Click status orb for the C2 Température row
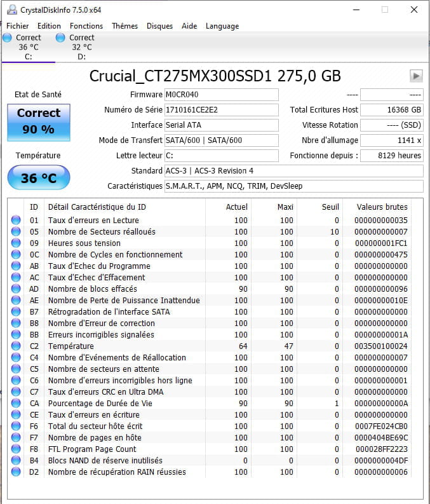Screen dimensions: 430x504 16,346
